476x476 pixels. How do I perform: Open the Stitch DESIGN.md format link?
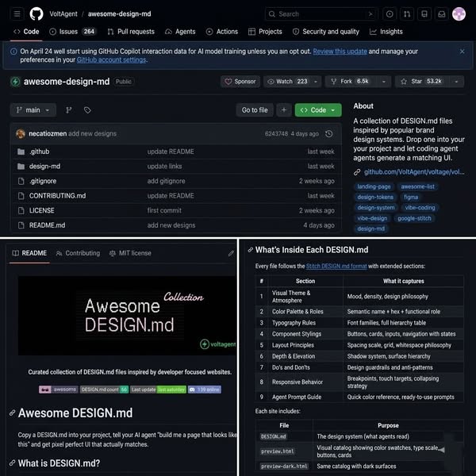click(x=336, y=266)
